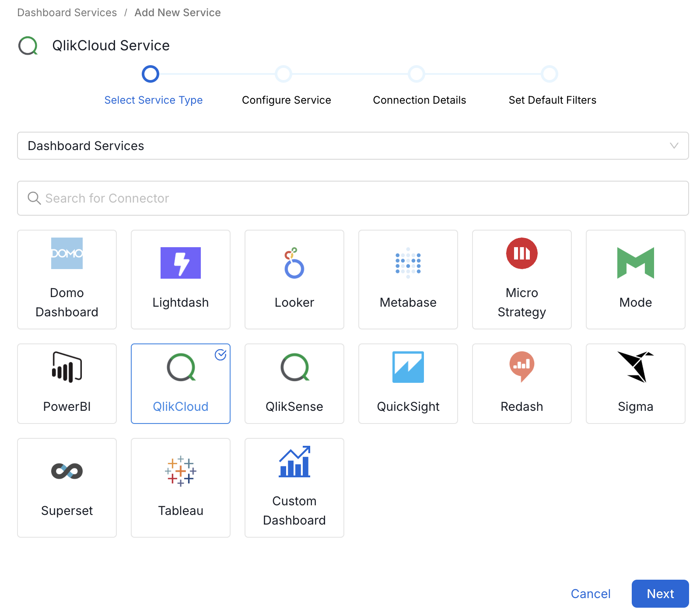Choose the Lightdash connector icon
The image size is (700, 616).
[181, 263]
